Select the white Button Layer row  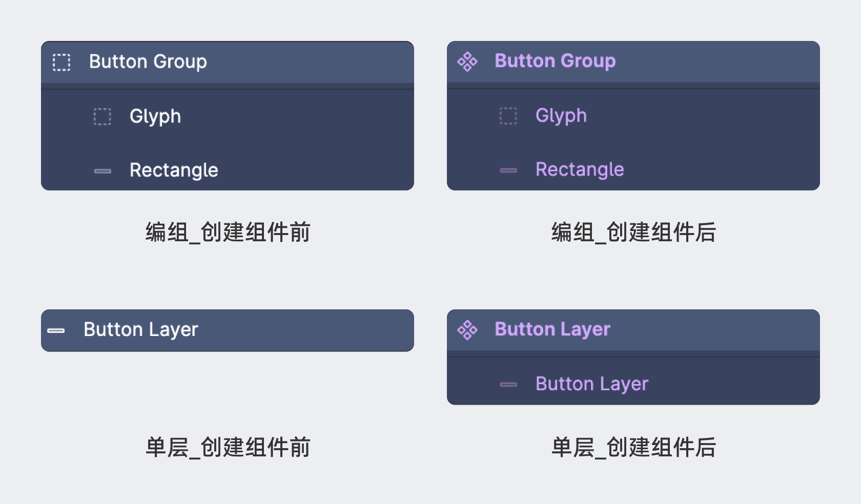tap(141, 330)
